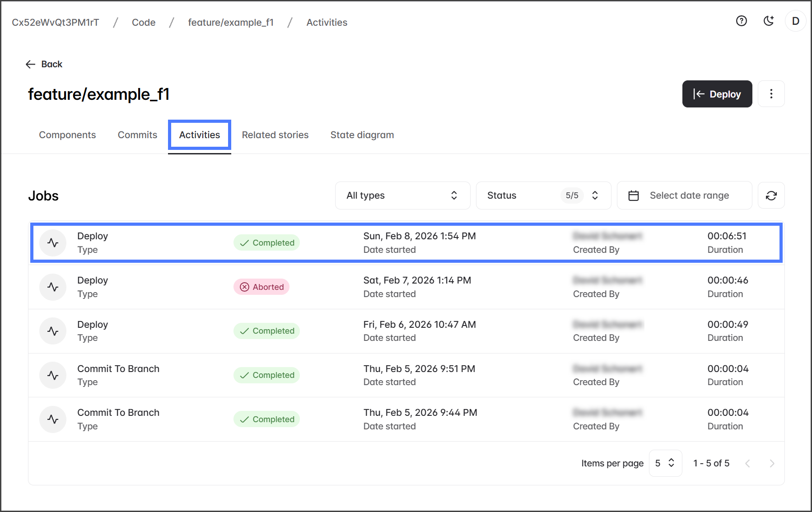
Task: Toggle dark mode with the moon icon
Action: pos(768,21)
